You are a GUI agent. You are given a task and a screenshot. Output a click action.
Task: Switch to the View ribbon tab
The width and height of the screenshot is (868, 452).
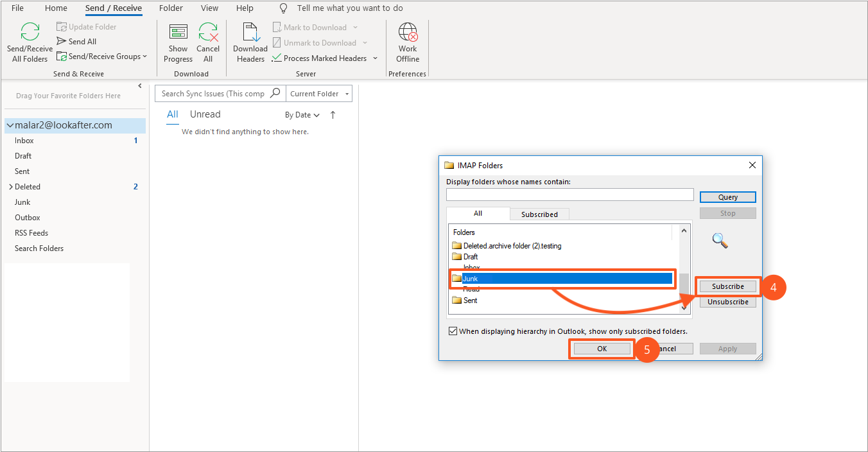coord(209,8)
